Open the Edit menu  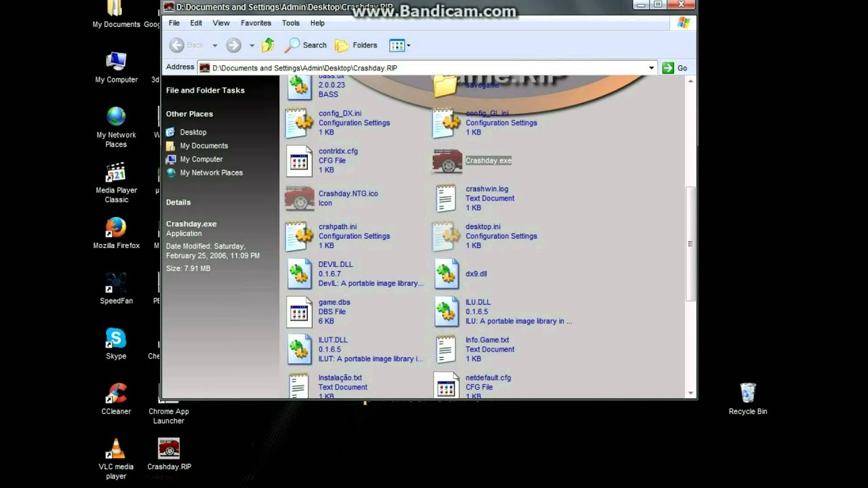click(x=196, y=23)
